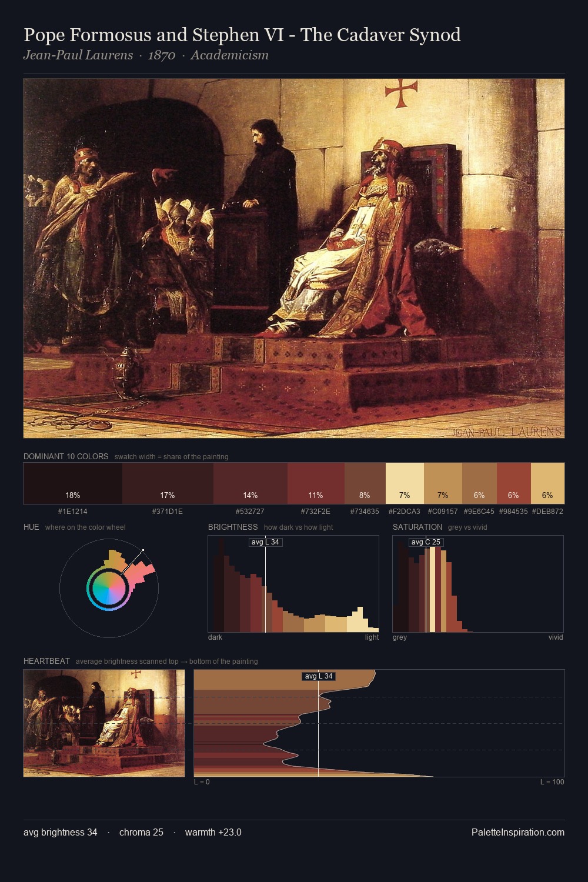Viewport: 588px width, 882px height.
Task: Click the 'dark' axis label
Action: 215,637
